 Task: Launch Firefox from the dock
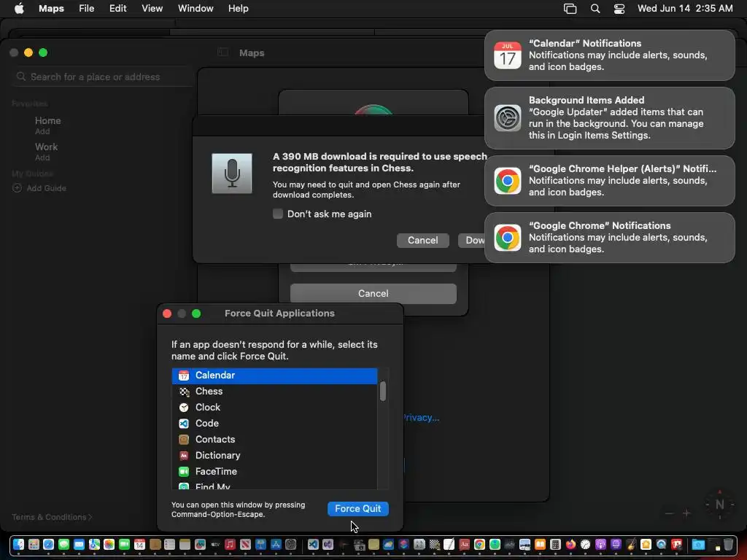(x=570, y=544)
